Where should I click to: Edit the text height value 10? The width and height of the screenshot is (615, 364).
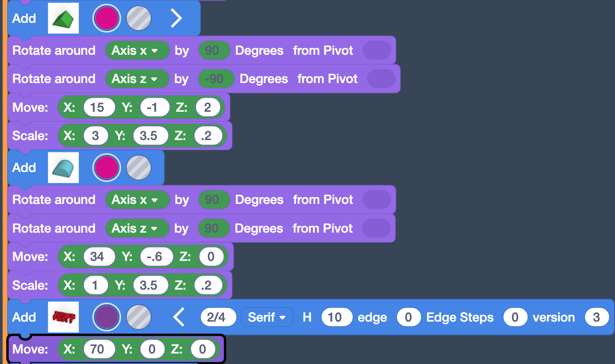(337, 317)
